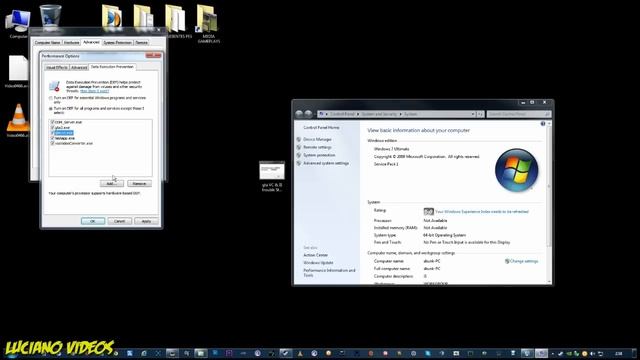Click 'Your Windows Experience Index needs to be refreshed'
Viewport: 640px width, 360px height.
click(482, 212)
